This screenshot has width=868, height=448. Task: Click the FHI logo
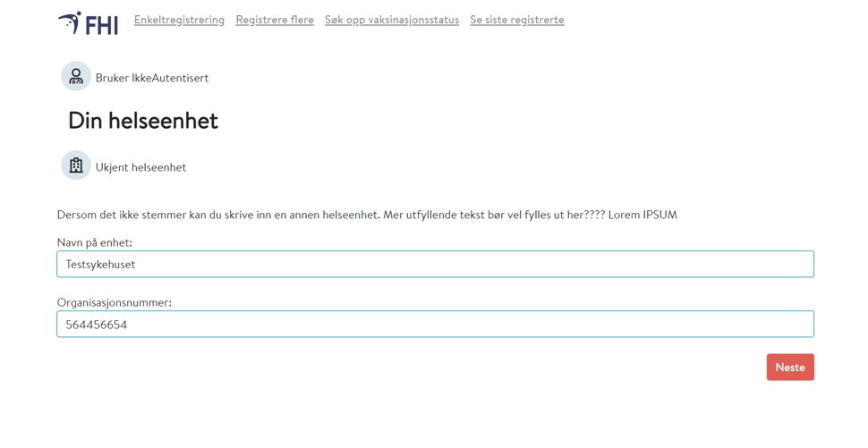89,23
